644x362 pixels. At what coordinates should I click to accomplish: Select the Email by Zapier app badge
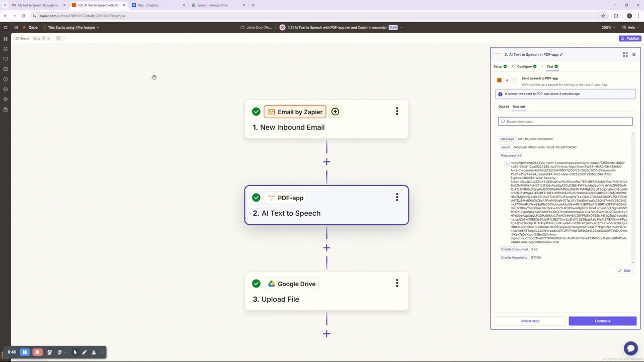tap(295, 112)
